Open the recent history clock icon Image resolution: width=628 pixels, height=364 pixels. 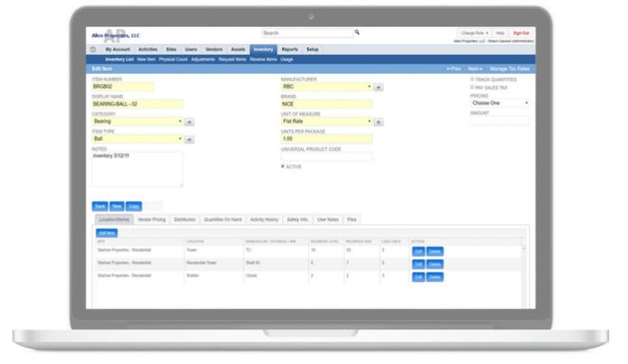click(x=93, y=50)
